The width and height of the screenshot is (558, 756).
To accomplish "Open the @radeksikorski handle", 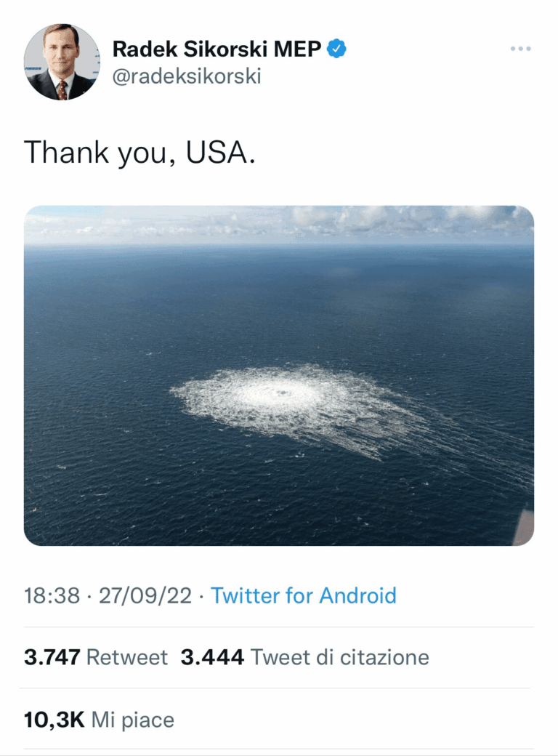I will click(x=185, y=73).
